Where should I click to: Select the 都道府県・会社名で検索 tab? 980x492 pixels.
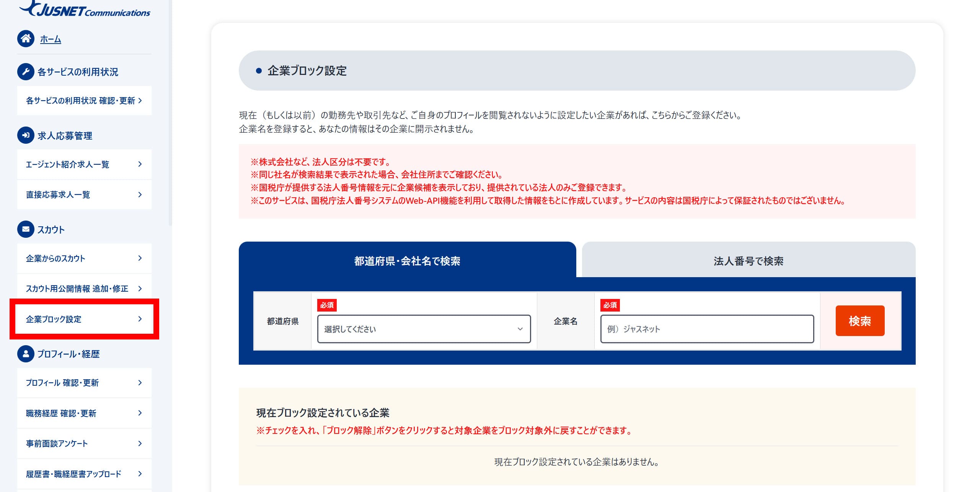[x=407, y=261]
